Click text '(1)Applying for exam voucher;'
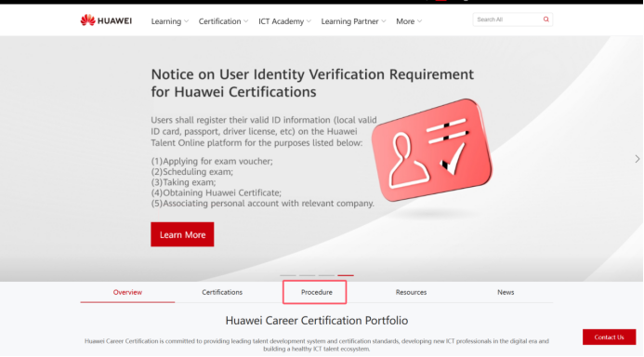 pos(212,161)
